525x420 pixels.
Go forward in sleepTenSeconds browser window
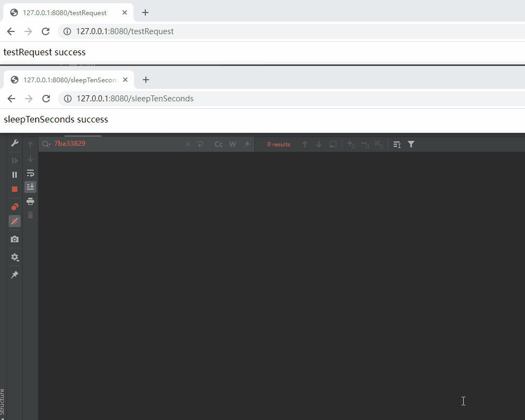(29, 99)
